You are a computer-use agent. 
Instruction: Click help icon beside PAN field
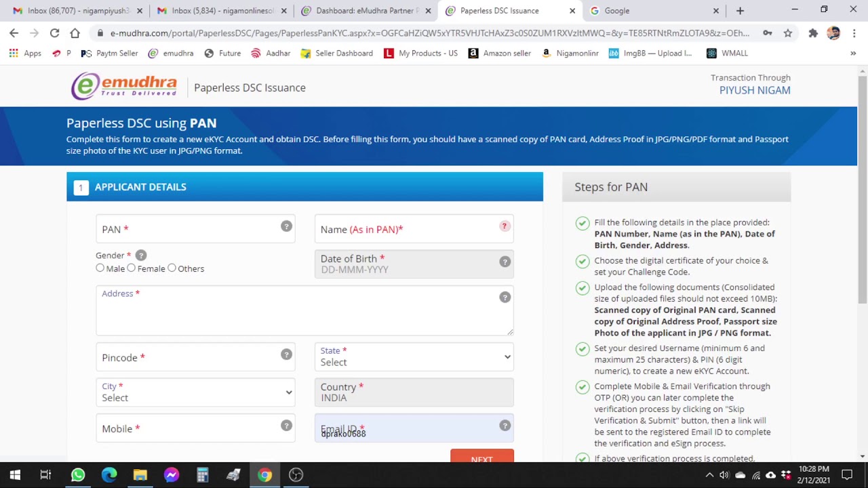(x=286, y=226)
